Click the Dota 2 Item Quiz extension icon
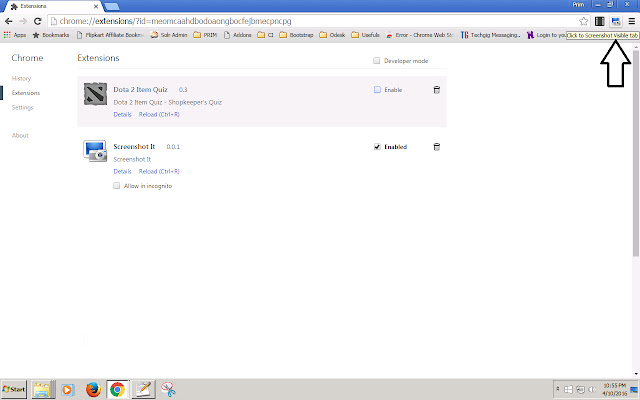Screen dimensions: 640x400 point(95,94)
